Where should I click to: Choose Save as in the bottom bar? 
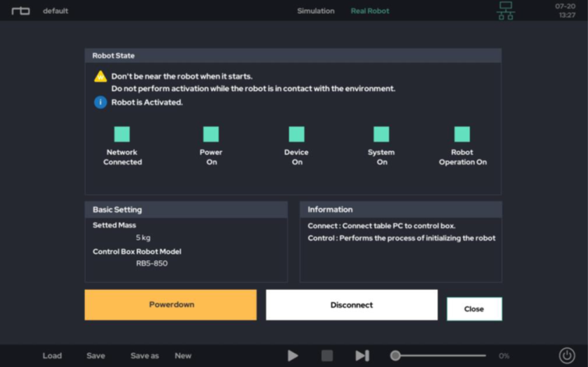coord(145,355)
